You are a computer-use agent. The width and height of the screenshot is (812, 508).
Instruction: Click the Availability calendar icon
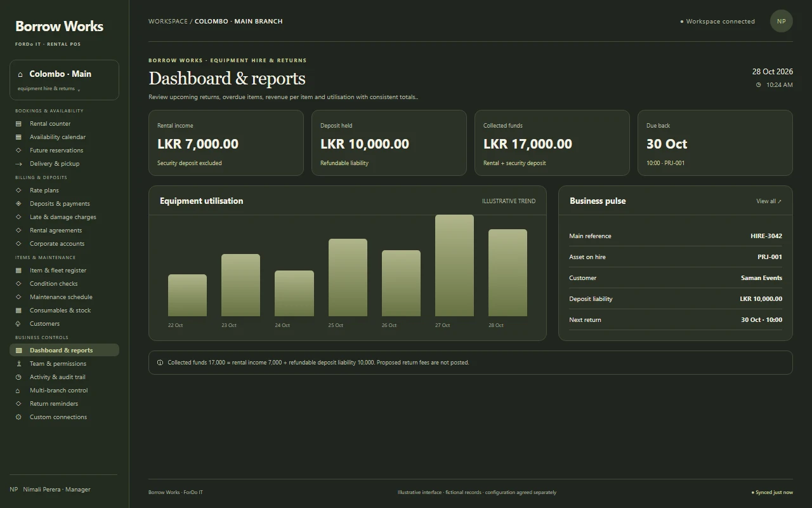18,137
